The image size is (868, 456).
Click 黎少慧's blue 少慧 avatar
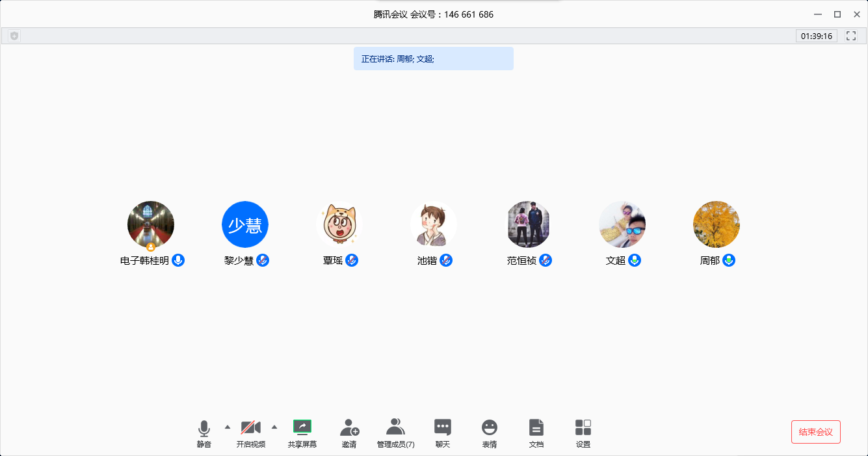pos(245,224)
